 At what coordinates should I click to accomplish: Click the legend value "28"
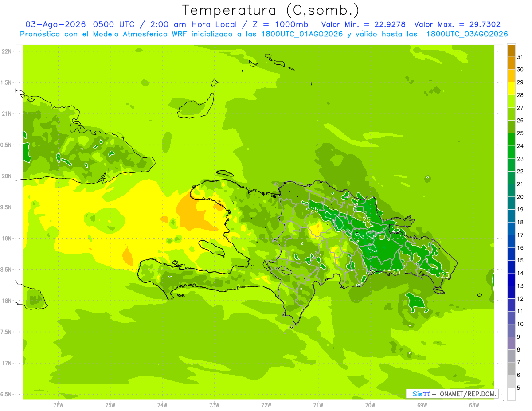pos(520,95)
